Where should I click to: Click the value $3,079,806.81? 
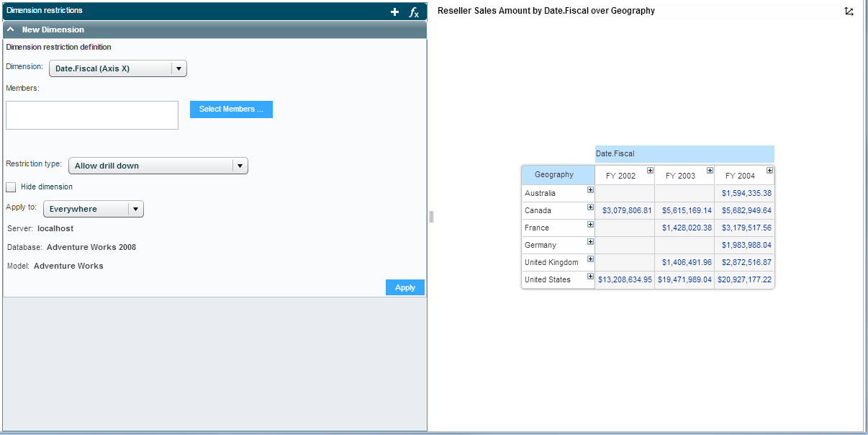pyautogui.click(x=627, y=211)
